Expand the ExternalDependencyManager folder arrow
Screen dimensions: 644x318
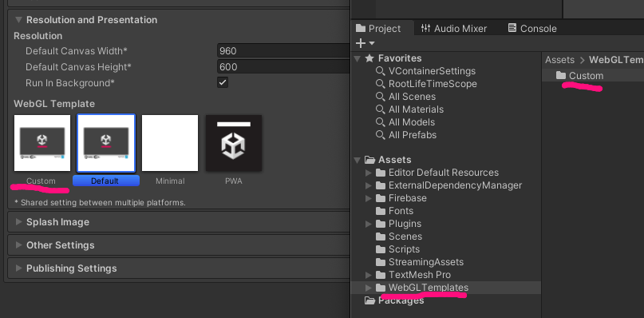click(x=369, y=185)
